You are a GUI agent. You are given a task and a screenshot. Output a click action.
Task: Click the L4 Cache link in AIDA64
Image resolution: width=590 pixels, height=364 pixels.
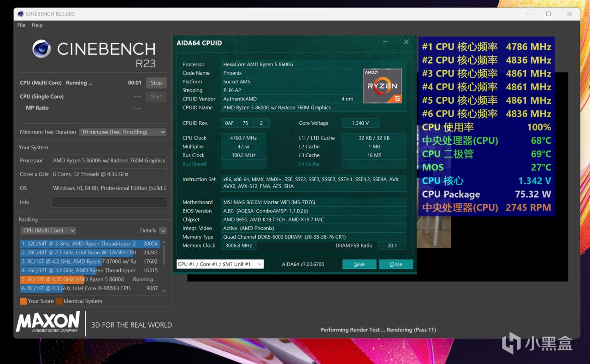309,164
